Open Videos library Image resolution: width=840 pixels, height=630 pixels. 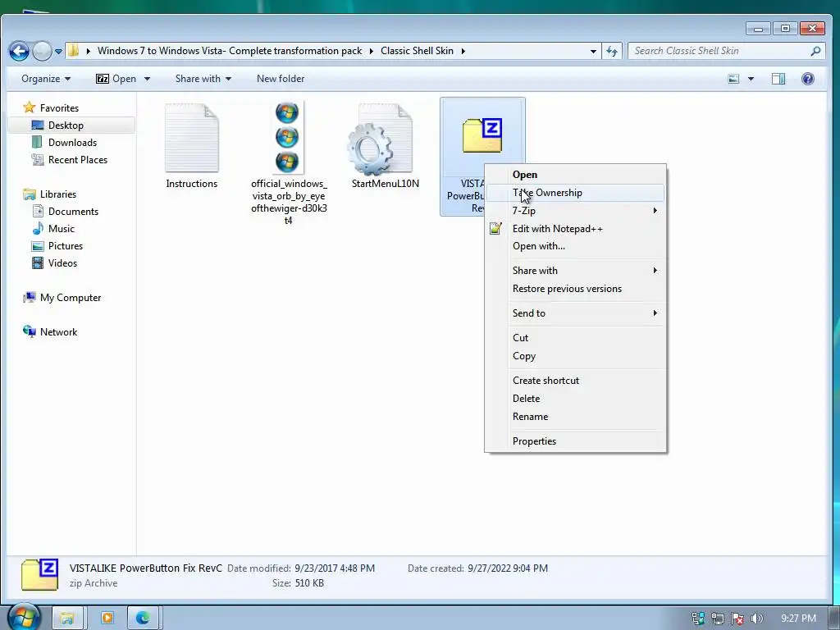[x=62, y=263]
